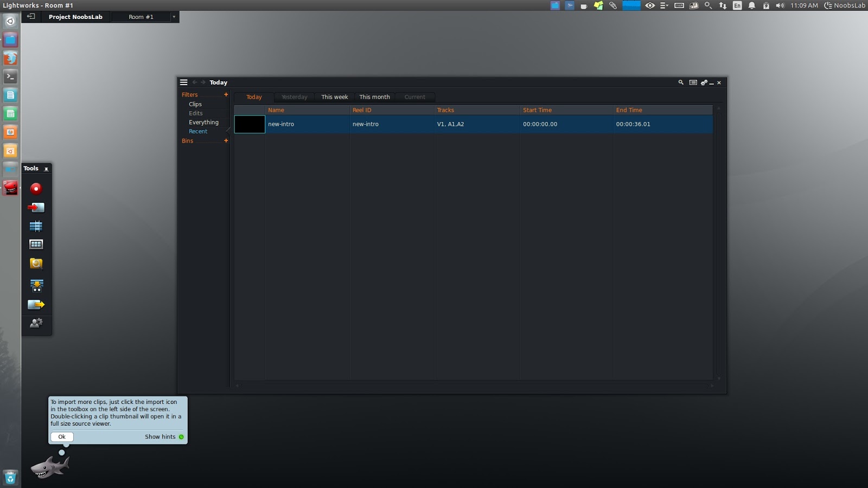Open user preferences gear tool
The height and width of the screenshot is (488, 868).
[x=36, y=323]
